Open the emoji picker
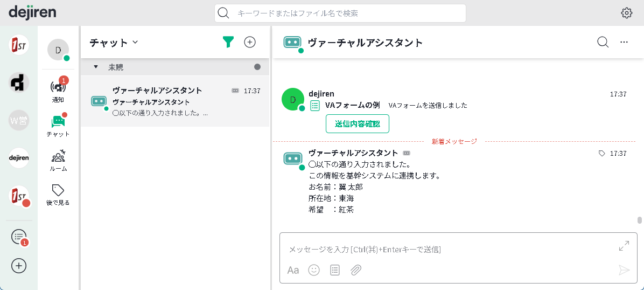Viewport: 644px width, 290px height. pos(314,270)
